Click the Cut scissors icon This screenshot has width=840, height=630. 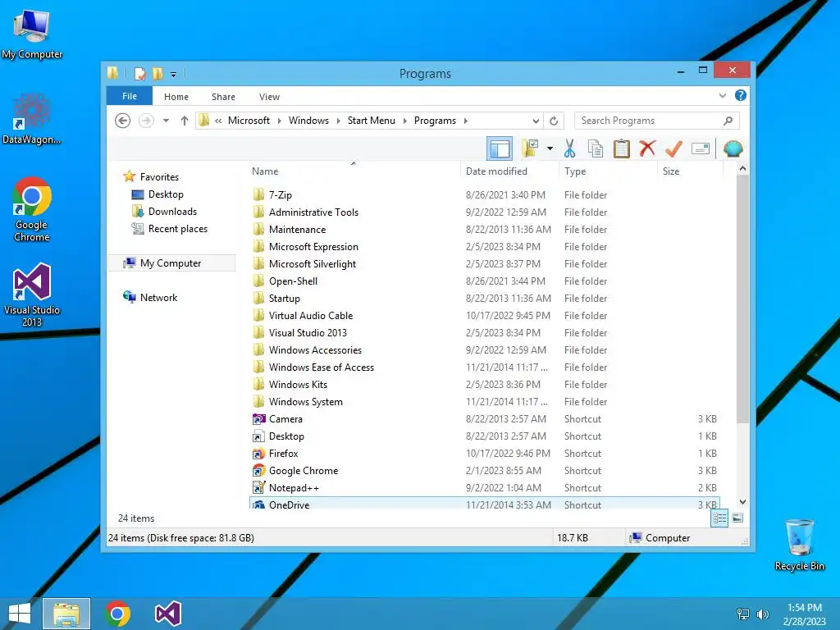(569, 148)
